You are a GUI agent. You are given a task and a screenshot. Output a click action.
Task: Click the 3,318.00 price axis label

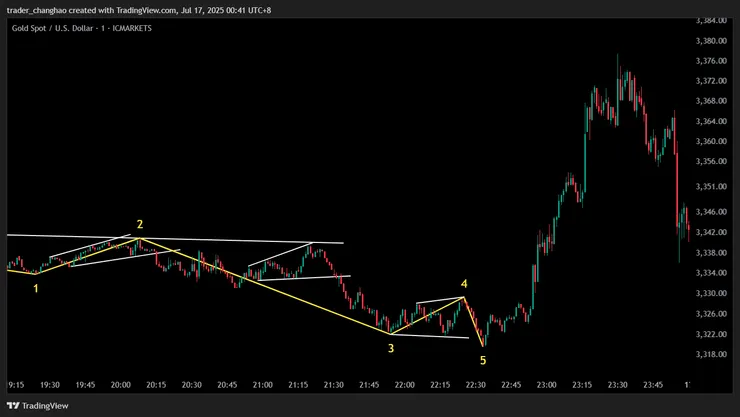tap(711, 355)
